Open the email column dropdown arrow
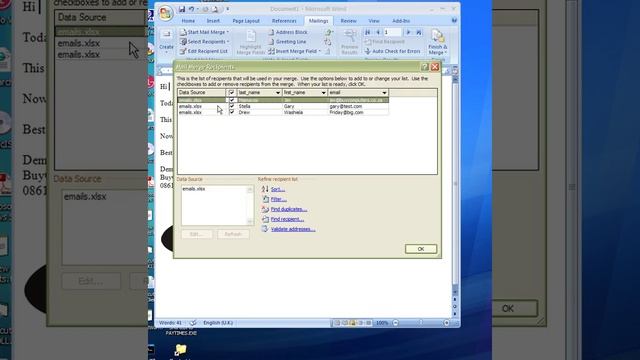The image size is (640, 360). point(384,93)
